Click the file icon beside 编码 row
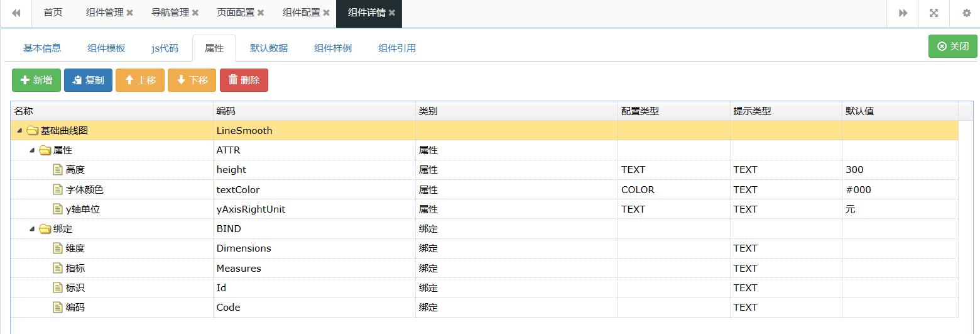 [x=58, y=307]
